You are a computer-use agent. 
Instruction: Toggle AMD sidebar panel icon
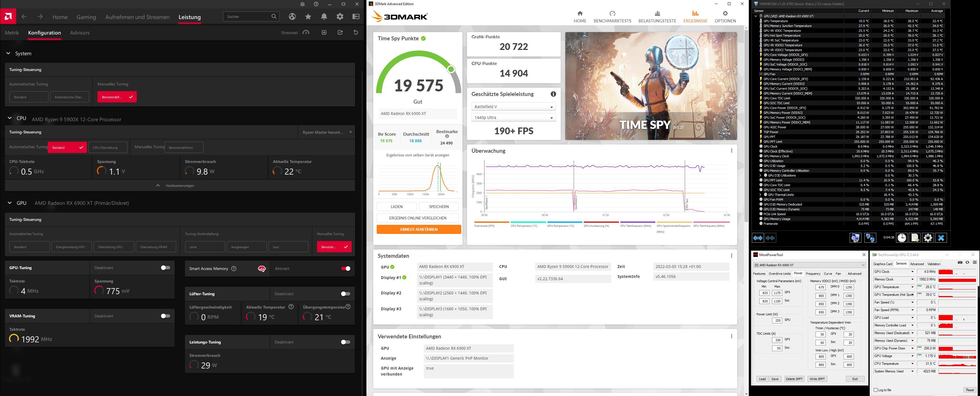(356, 17)
